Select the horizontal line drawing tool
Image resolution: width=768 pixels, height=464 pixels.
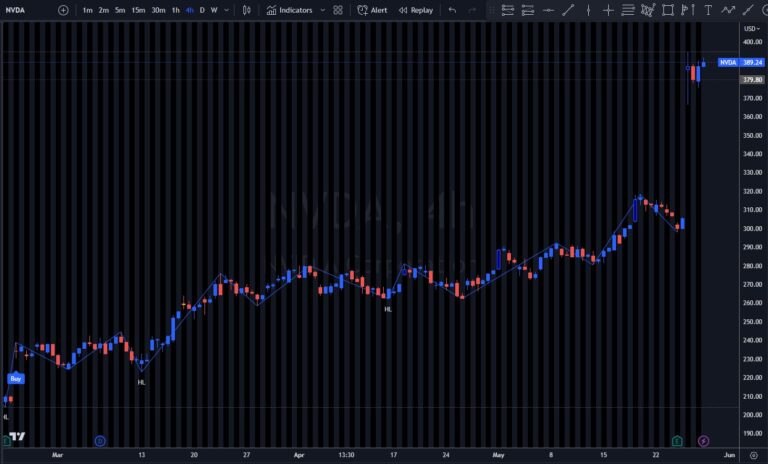point(548,10)
